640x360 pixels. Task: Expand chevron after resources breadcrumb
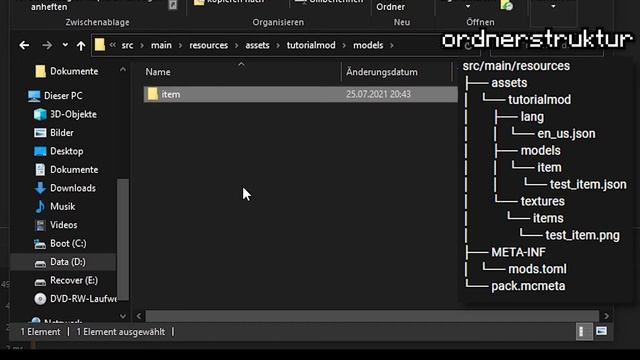(237, 45)
